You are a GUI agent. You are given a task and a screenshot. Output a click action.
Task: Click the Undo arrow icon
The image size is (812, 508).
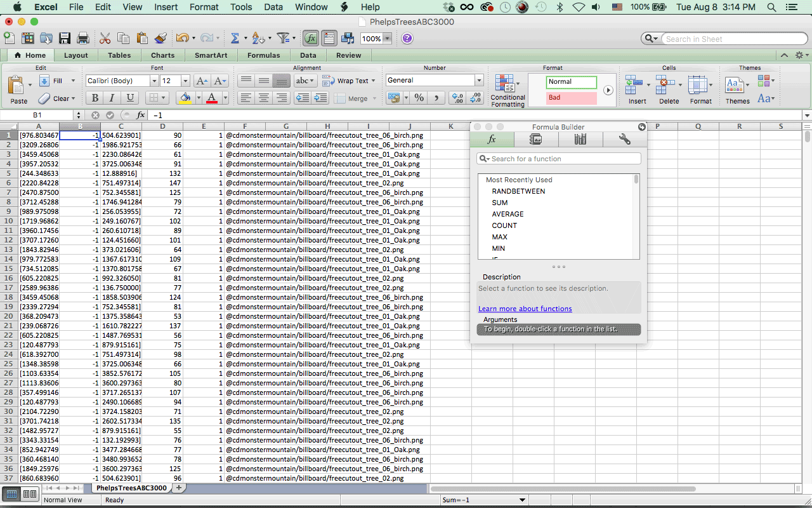[x=182, y=38]
